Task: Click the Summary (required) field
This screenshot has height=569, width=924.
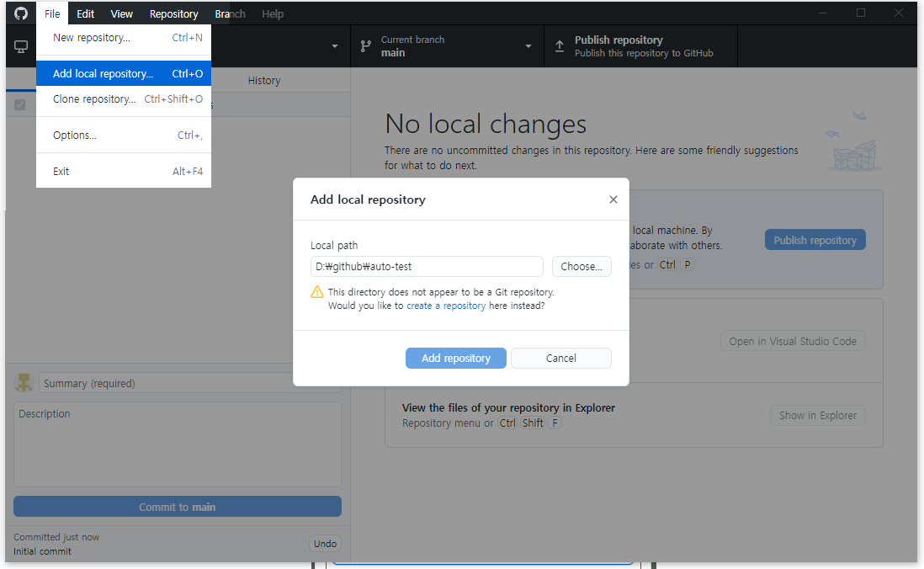Action: click(189, 383)
